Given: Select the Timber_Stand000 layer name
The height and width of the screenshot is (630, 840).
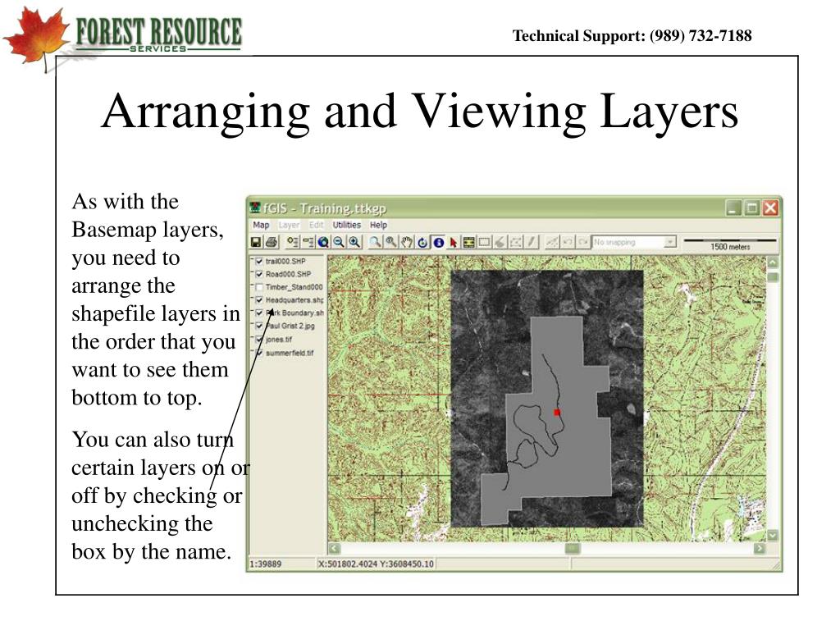Looking at the screenshot, I should click(294, 287).
